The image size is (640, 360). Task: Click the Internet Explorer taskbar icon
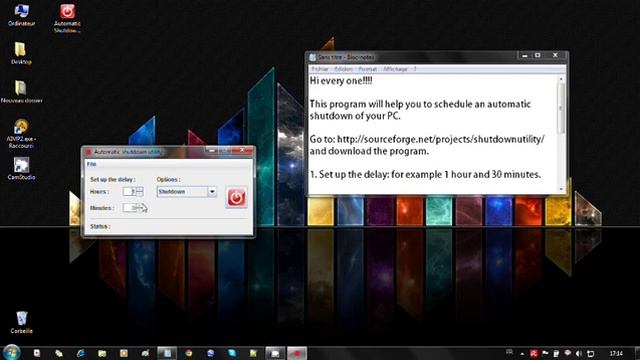[x=80, y=353]
